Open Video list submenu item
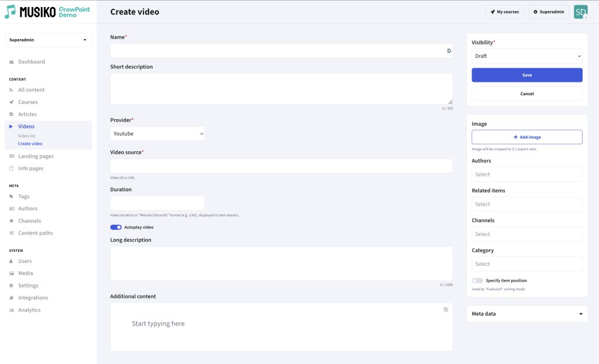Viewport: 599px width, 364px height. click(x=26, y=136)
